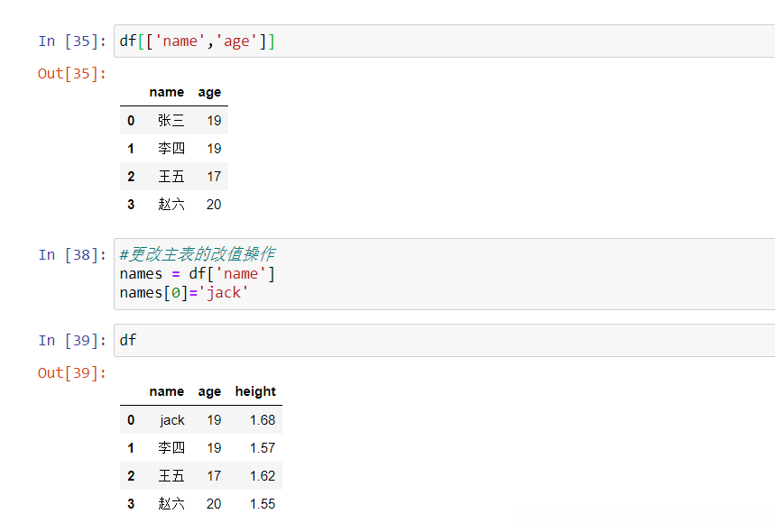The image size is (775, 532).
Task: Click cell 张三 in Out[35] table
Action: [171, 121]
